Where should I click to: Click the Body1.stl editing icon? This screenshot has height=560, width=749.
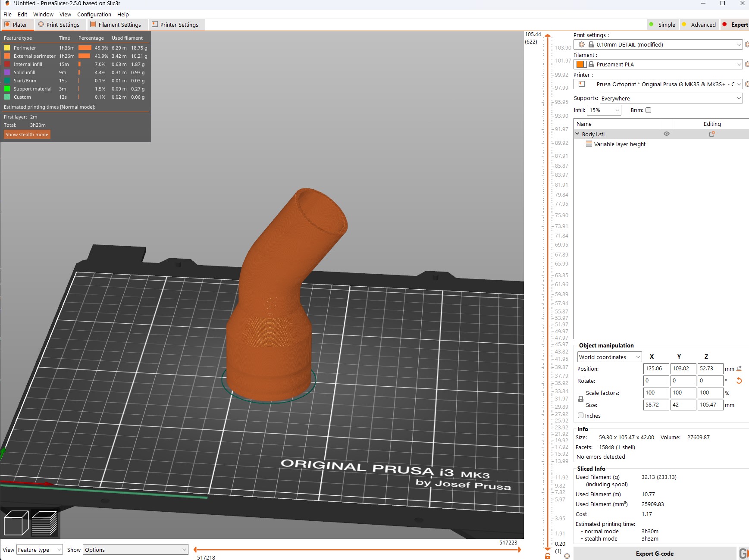click(712, 134)
